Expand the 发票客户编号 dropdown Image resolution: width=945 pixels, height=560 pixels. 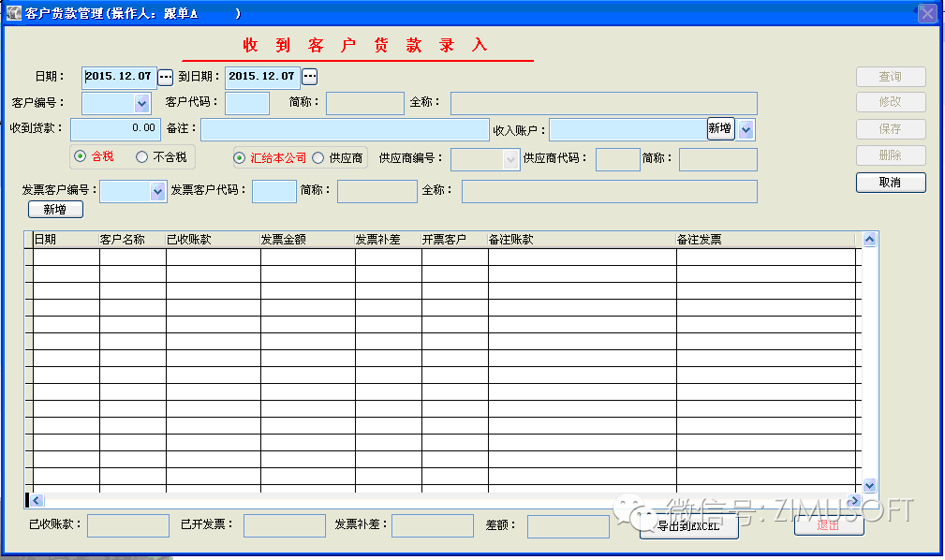pyautogui.click(x=157, y=191)
